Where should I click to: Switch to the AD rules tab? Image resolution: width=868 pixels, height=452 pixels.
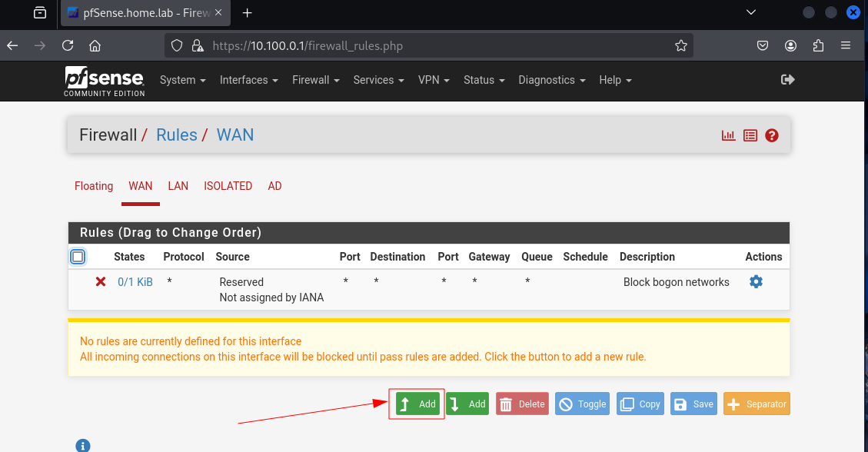pos(274,187)
